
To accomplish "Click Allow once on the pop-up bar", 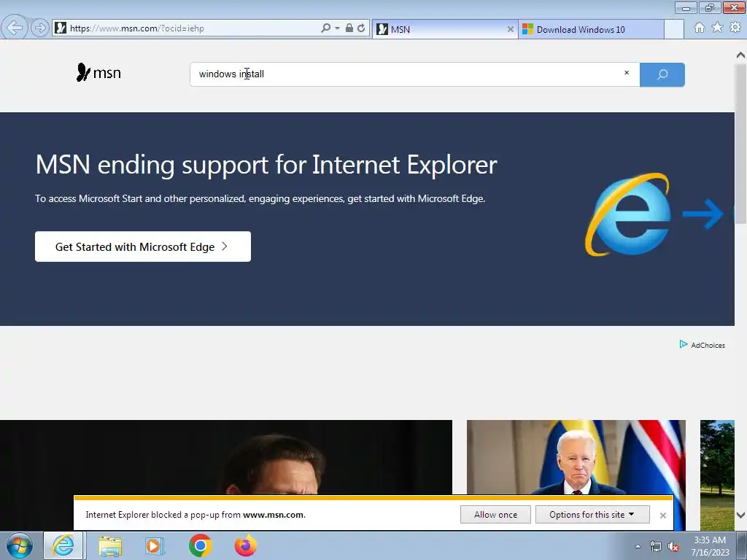I will tap(495, 515).
